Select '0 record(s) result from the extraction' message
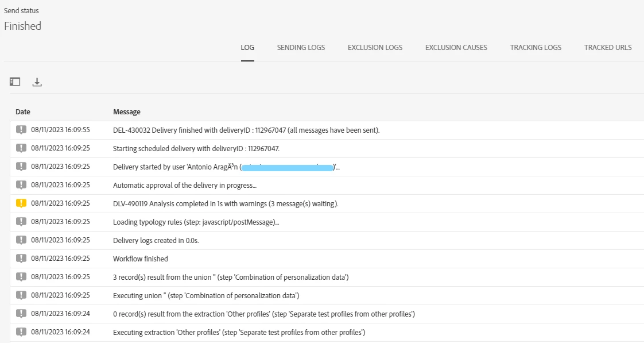 [264, 314]
